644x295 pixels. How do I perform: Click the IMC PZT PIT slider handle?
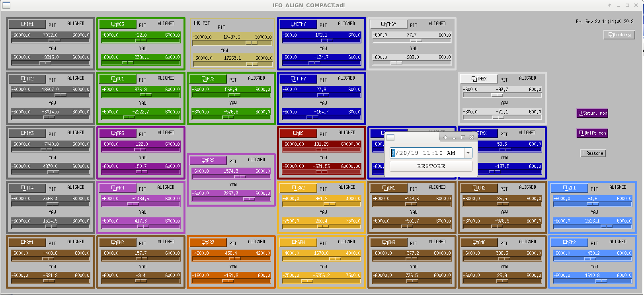[252, 43]
